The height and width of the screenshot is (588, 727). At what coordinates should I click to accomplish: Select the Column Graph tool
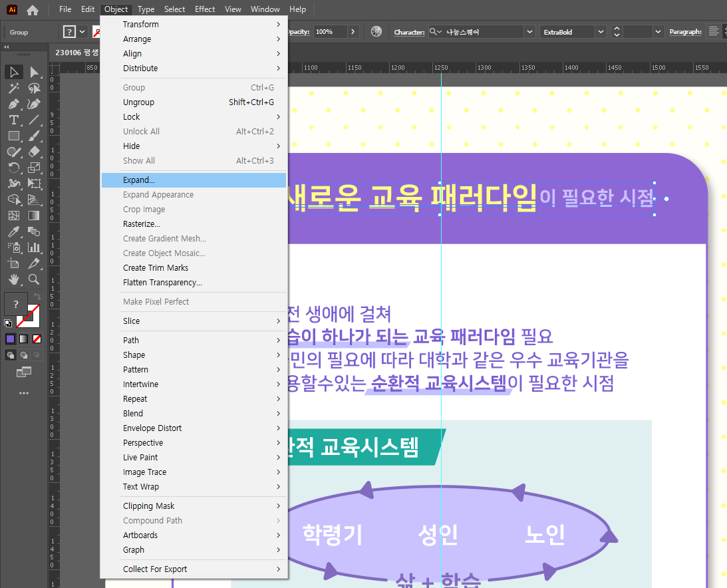pos(34,247)
